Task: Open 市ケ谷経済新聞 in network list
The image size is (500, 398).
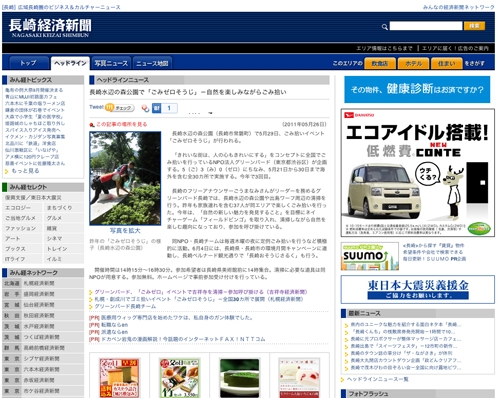Action: coord(41,391)
